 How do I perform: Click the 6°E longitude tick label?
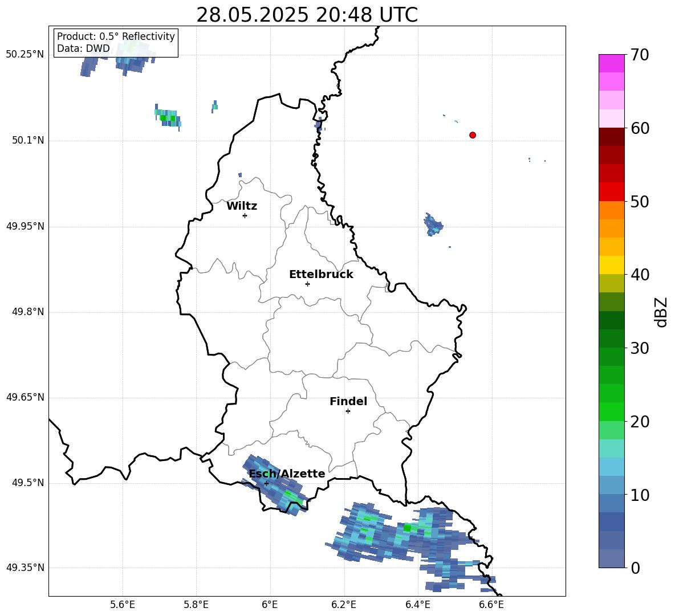tap(270, 605)
